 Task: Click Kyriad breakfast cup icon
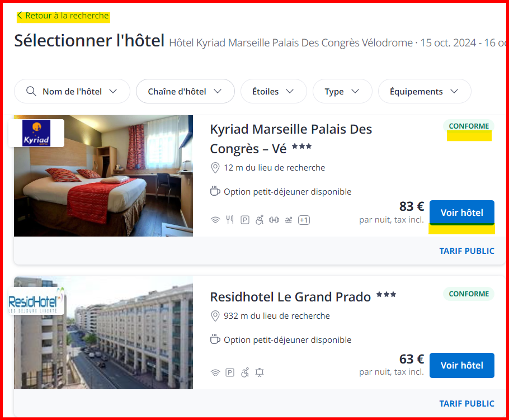[215, 191]
